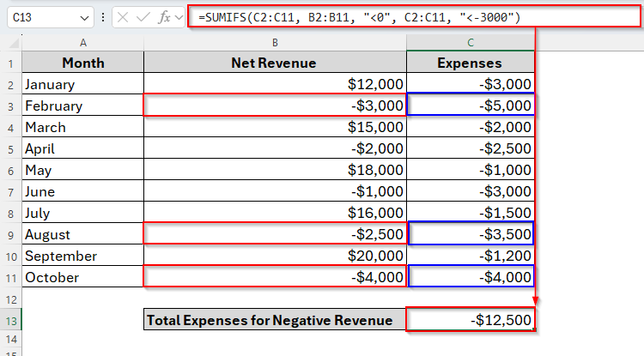
Task: Open the Insert Function fx dialog
Action: coord(164,17)
